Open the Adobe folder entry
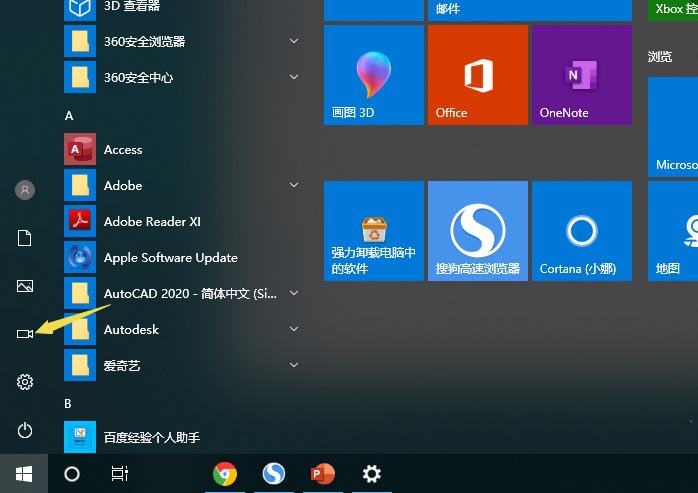 point(183,185)
